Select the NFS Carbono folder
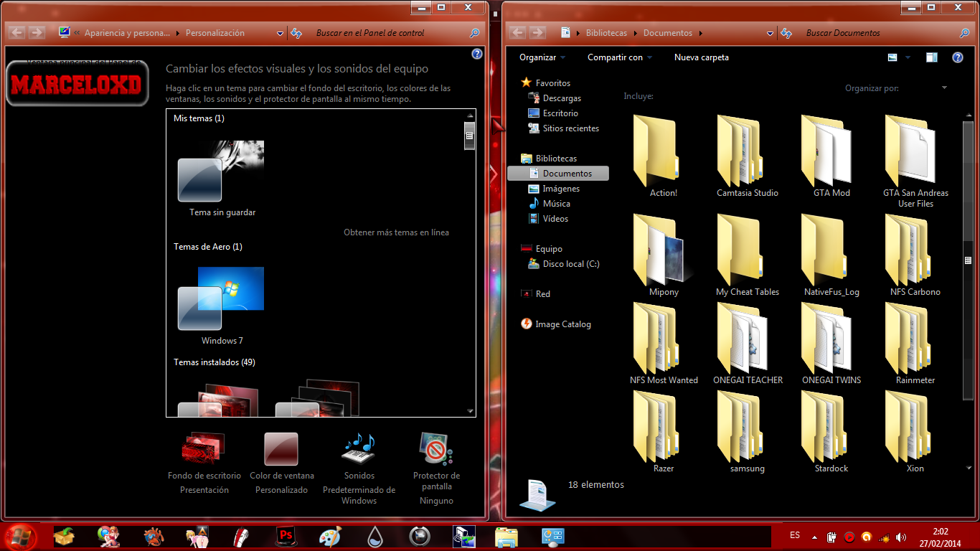The height and width of the screenshot is (551, 980). pos(915,255)
